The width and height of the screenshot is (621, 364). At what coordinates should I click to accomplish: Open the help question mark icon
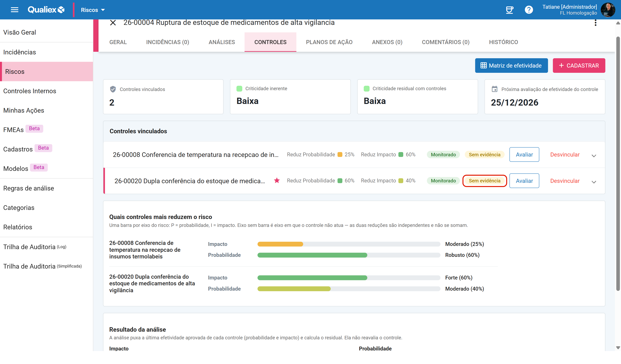pyautogui.click(x=528, y=10)
